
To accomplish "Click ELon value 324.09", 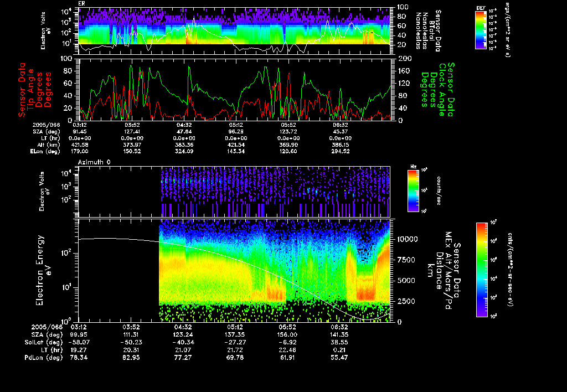I will [x=184, y=152].
